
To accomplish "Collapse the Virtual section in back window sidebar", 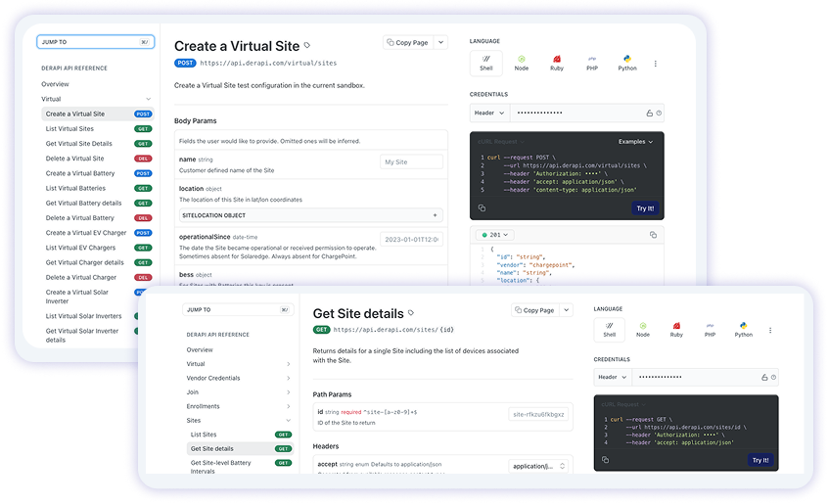I will [149, 99].
